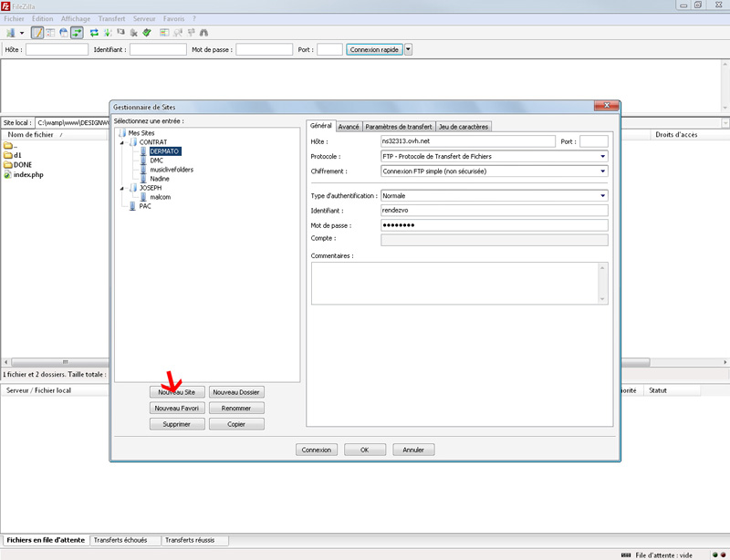Open the Site Manager toolbar icon
Viewport: 730px width, 560px height.
(11, 33)
